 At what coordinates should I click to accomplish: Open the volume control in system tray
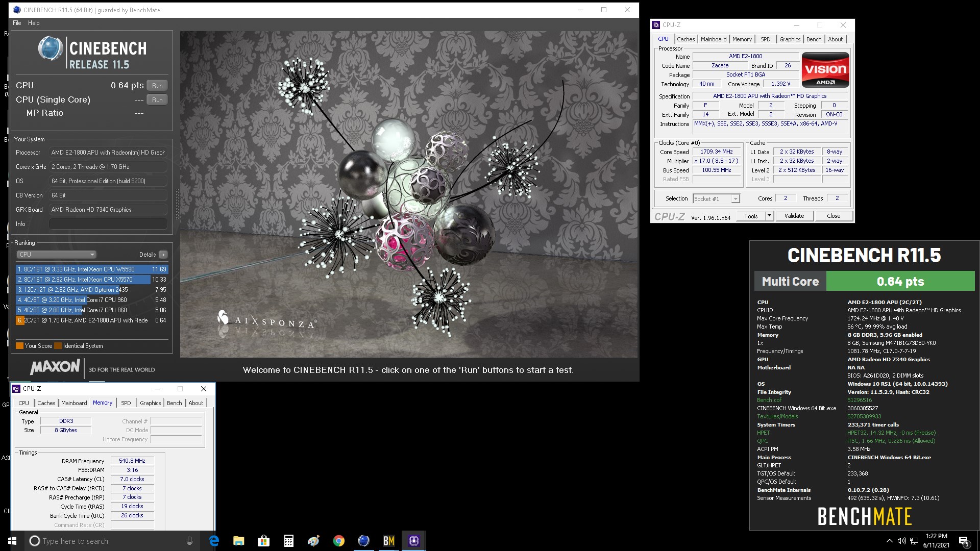(901, 541)
